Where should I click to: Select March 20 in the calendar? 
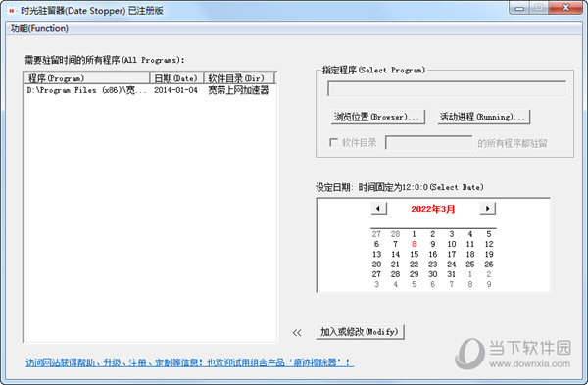click(x=376, y=265)
